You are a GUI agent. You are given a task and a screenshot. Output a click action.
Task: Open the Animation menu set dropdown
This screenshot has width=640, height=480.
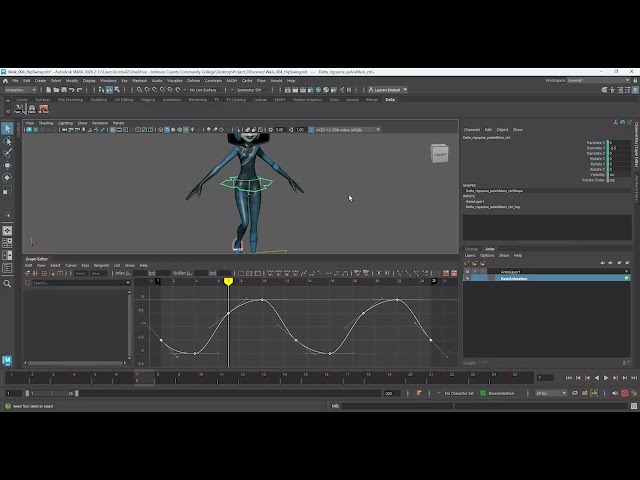tap(21, 90)
